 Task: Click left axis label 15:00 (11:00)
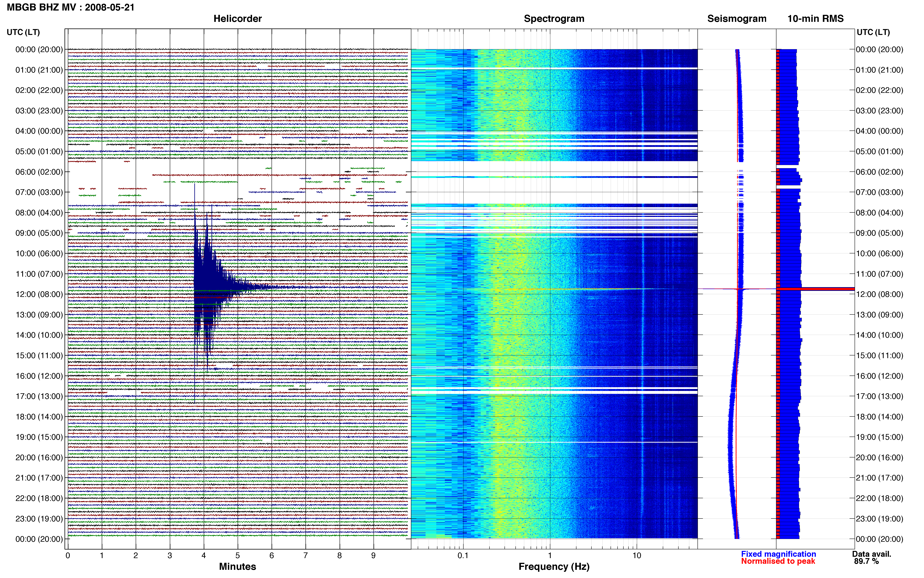(x=39, y=355)
